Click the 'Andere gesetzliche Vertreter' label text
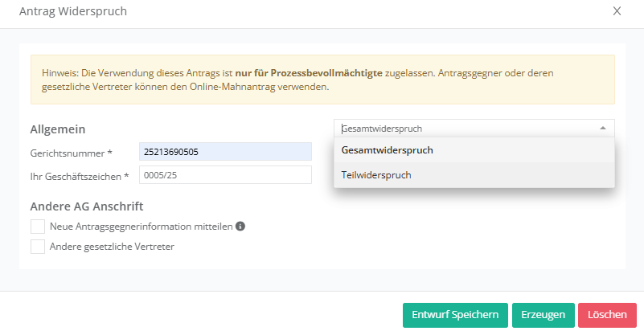The width and height of the screenshot is (644, 335). tap(112, 247)
